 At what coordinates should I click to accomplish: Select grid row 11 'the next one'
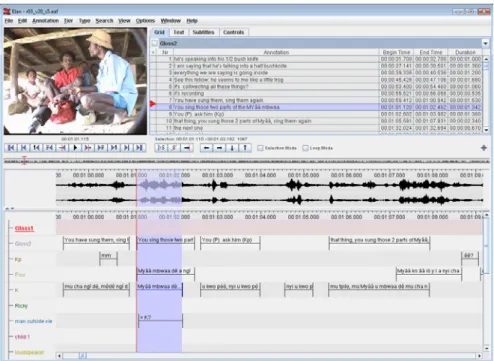coord(316,128)
